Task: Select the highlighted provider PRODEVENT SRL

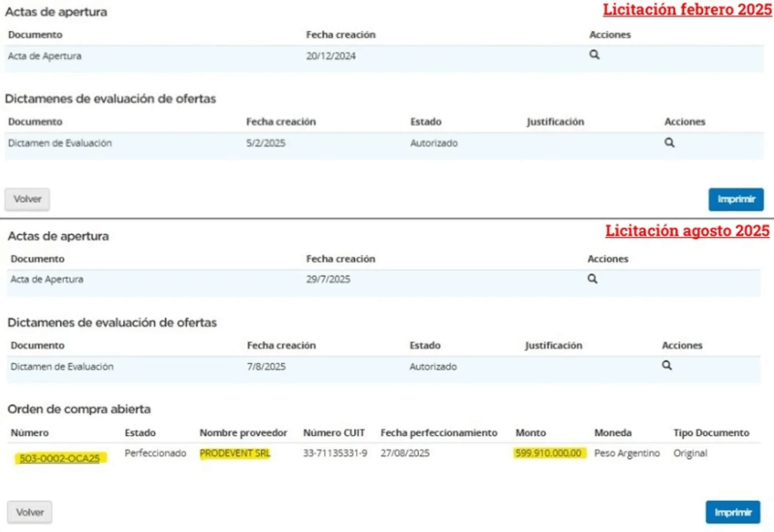Action: click(234, 453)
